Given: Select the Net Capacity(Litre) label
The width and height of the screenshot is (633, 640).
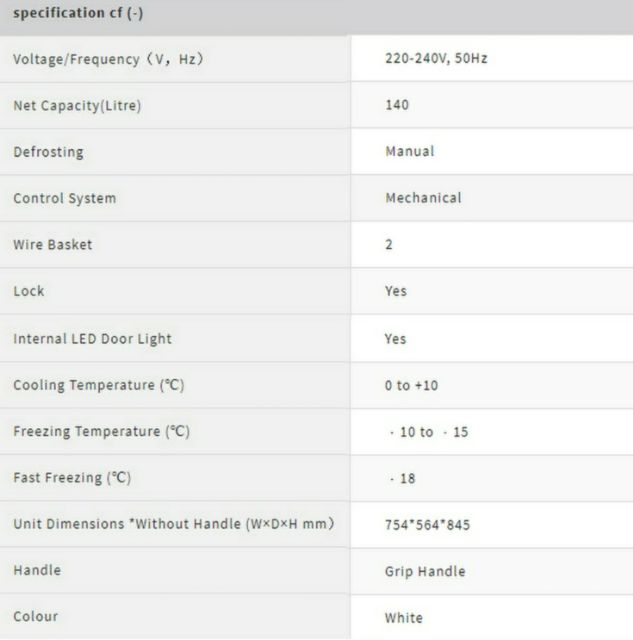Looking at the screenshot, I should (x=77, y=106).
